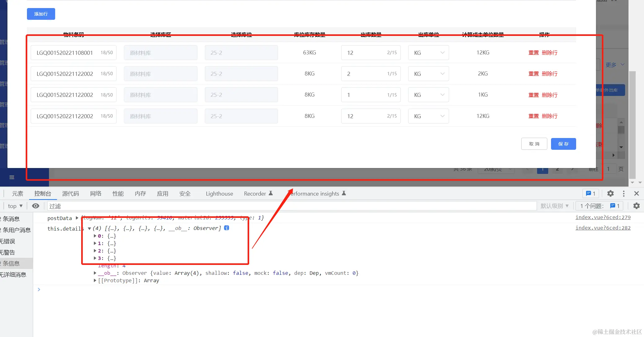Viewport: 644px width, 337px height.
Task: Toggle live expression eye icon
Action: pyautogui.click(x=36, y=206)
